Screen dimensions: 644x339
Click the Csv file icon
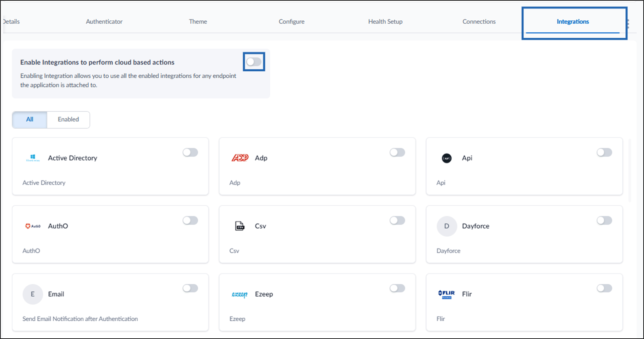(x=240, y=226)
